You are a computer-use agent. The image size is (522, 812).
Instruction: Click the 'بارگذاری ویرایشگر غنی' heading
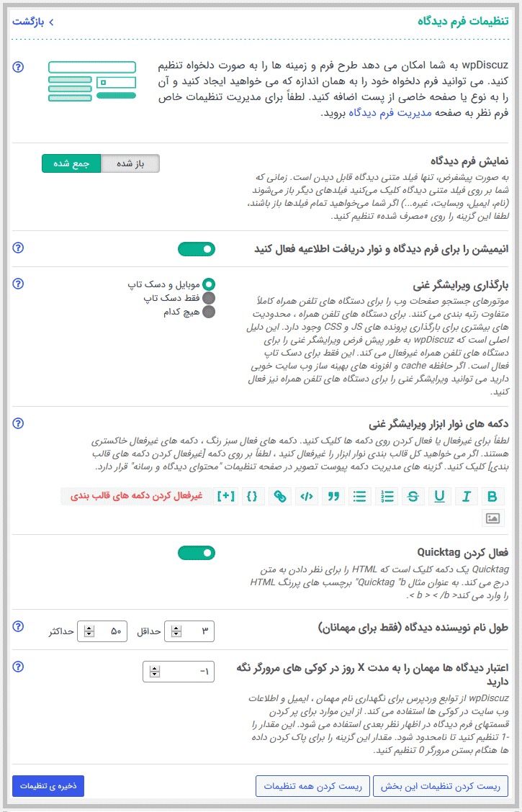[461, 285]
